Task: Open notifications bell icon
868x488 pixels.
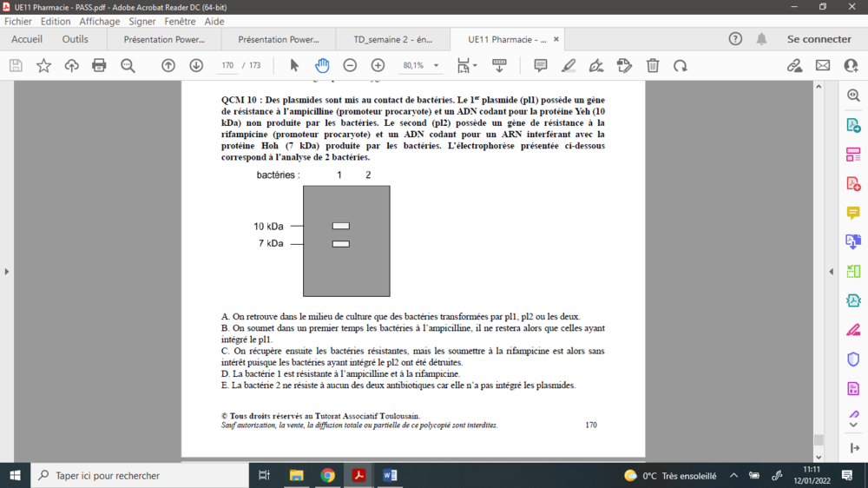Action: click(762, 39)
